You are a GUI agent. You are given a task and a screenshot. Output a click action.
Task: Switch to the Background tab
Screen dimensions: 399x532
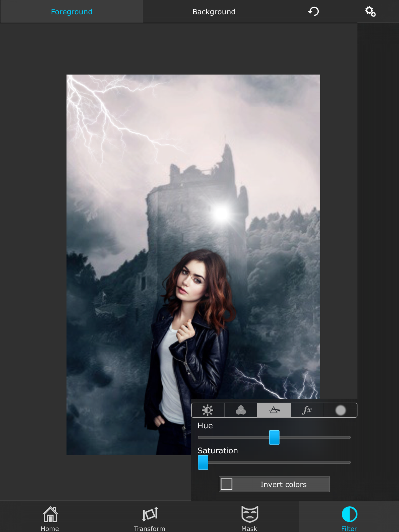(214, 12)
